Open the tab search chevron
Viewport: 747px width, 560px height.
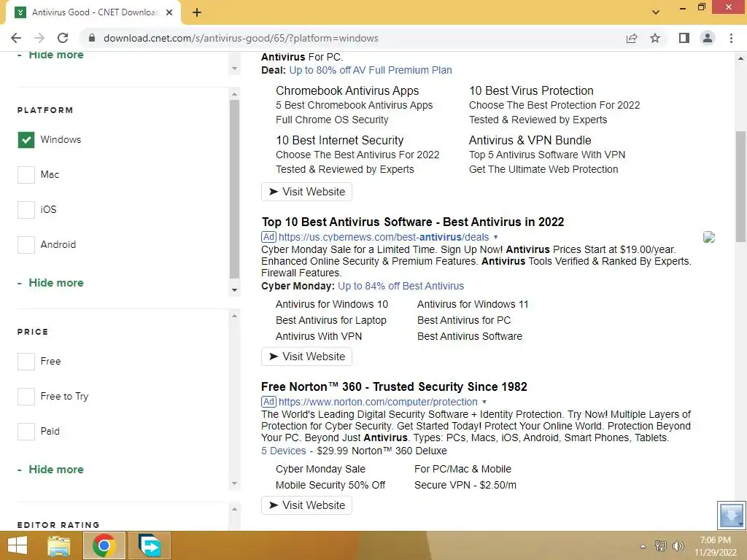tap(656, 12)
